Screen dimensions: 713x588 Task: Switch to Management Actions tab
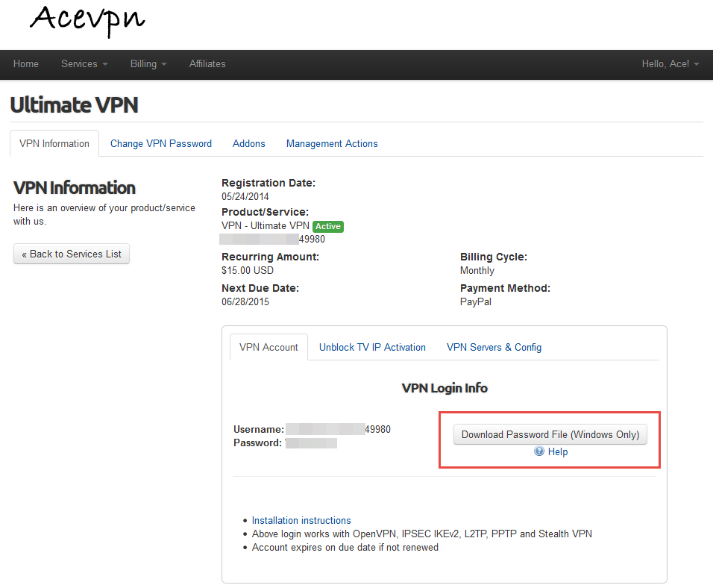tap(332, 144)
